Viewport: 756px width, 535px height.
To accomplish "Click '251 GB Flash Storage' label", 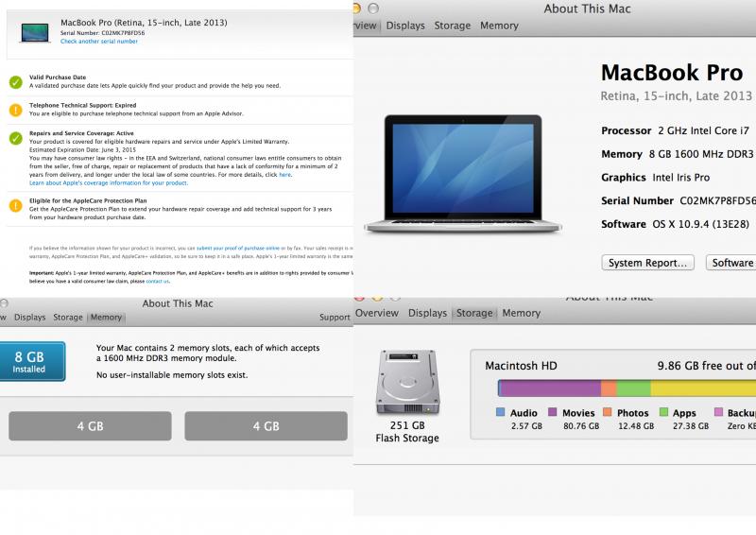I will click(407, 432).
